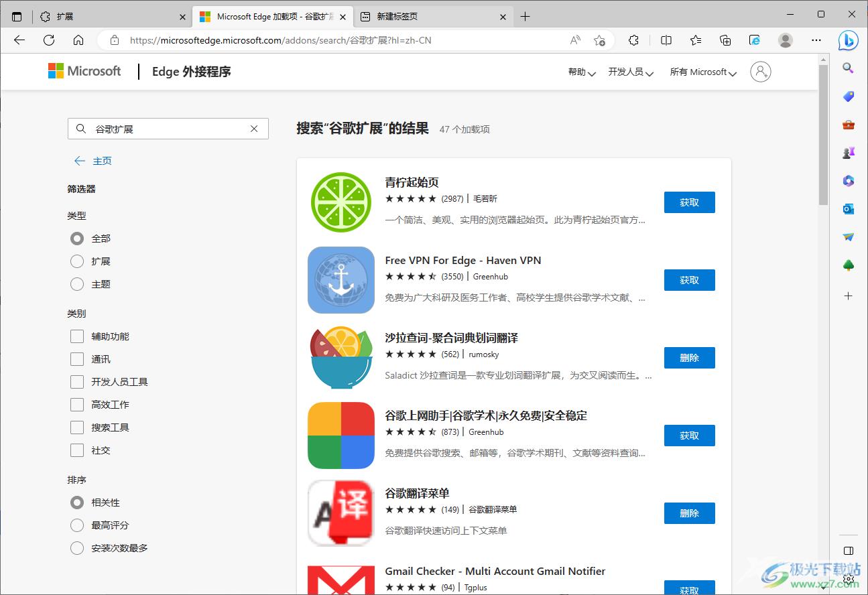Open the browser profile avatar
868x595 pixels.
tap(786, 40)
